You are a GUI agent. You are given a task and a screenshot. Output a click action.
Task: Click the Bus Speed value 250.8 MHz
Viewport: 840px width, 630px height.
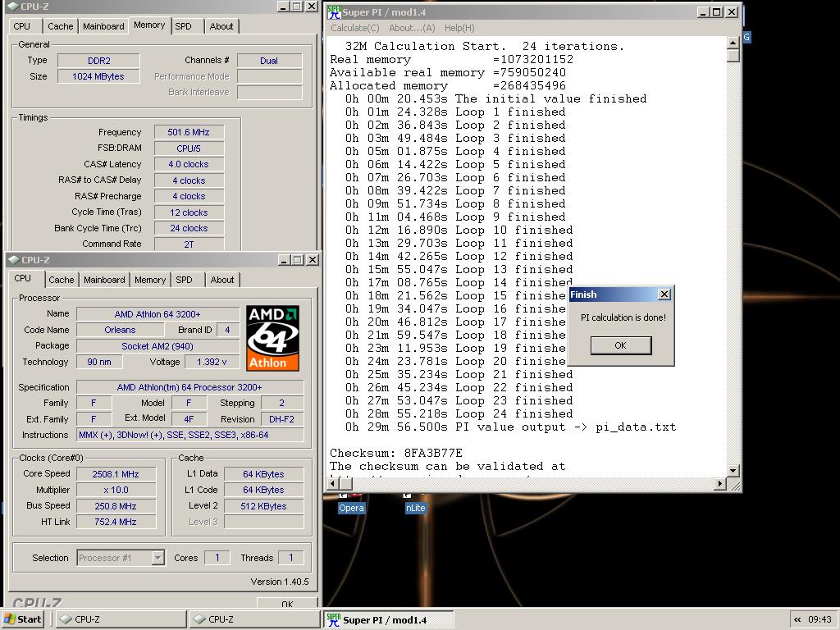116,505
